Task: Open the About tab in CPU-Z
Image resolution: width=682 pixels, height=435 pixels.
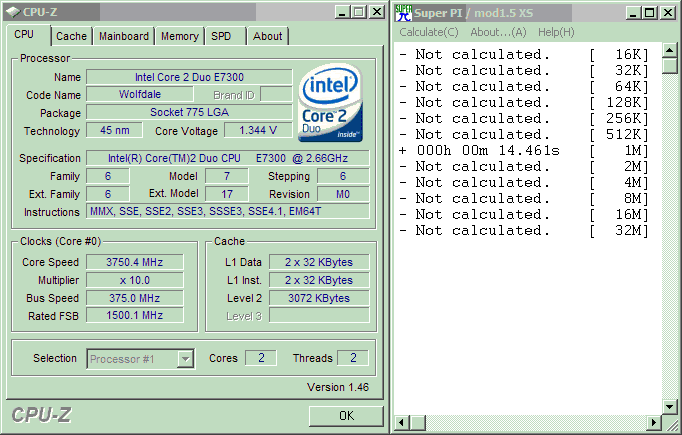Action: 267,36
